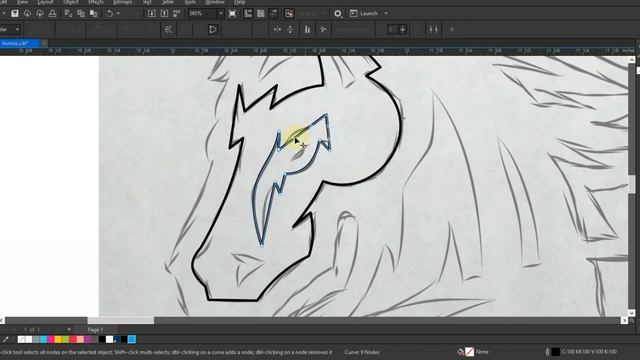
Task: Click the navigator magnifier icon at corner
Action: [632, 321]
